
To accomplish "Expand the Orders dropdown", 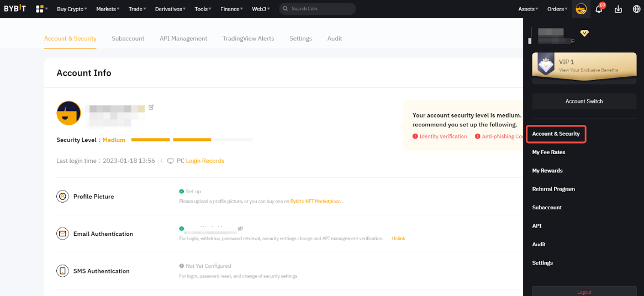I will [557, 9].
